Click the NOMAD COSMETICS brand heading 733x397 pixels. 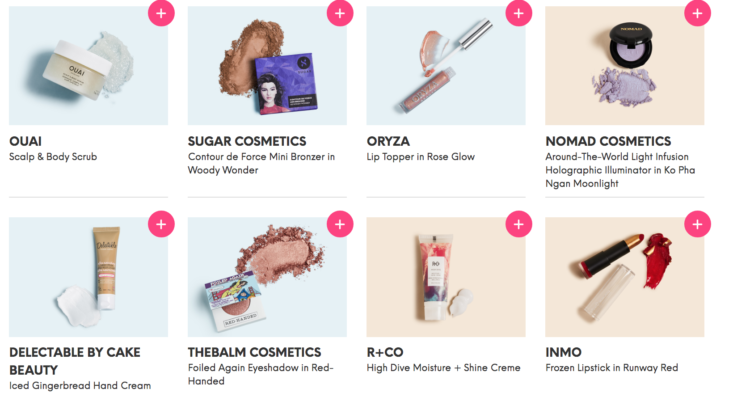pyautogui.click(x=608, y=141)
